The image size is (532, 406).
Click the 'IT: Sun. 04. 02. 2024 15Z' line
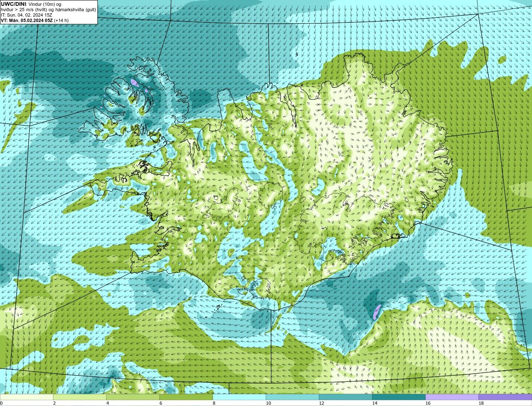click(x=27, y=15)
